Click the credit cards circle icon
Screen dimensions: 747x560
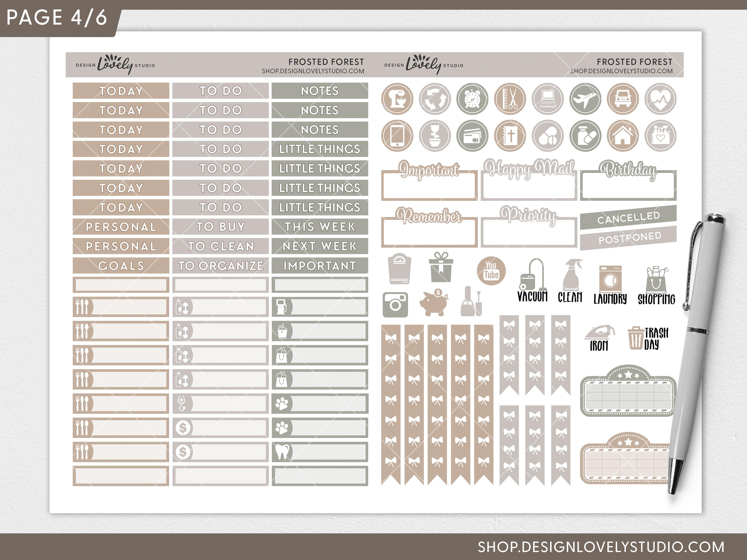(472, 136)
